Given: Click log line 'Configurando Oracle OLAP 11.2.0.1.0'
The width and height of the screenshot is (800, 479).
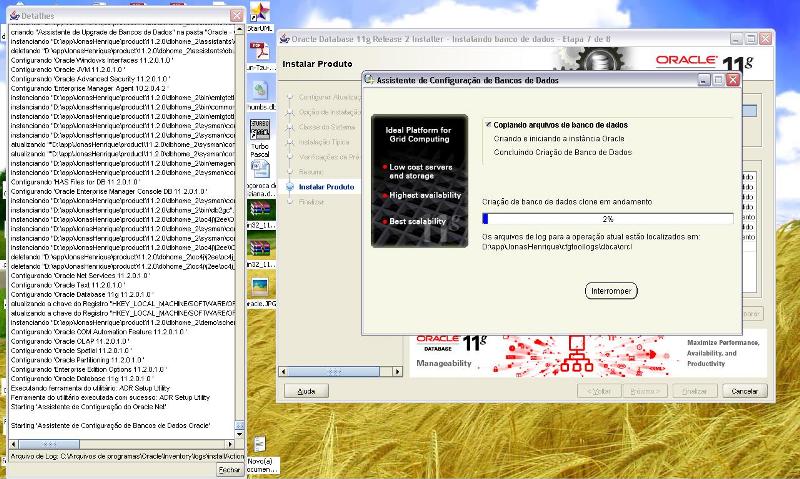Looking at the screenshot, I should [x=70, y=341].
